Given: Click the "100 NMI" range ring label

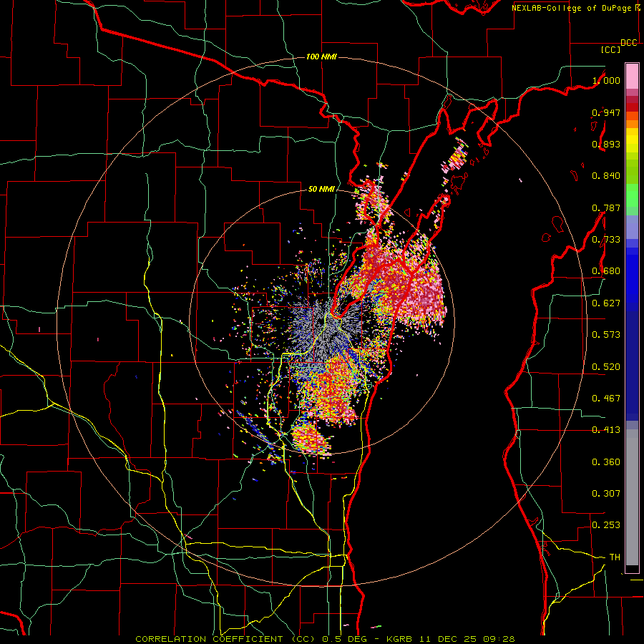Looking at the screenshot, I should click(321, 57).
